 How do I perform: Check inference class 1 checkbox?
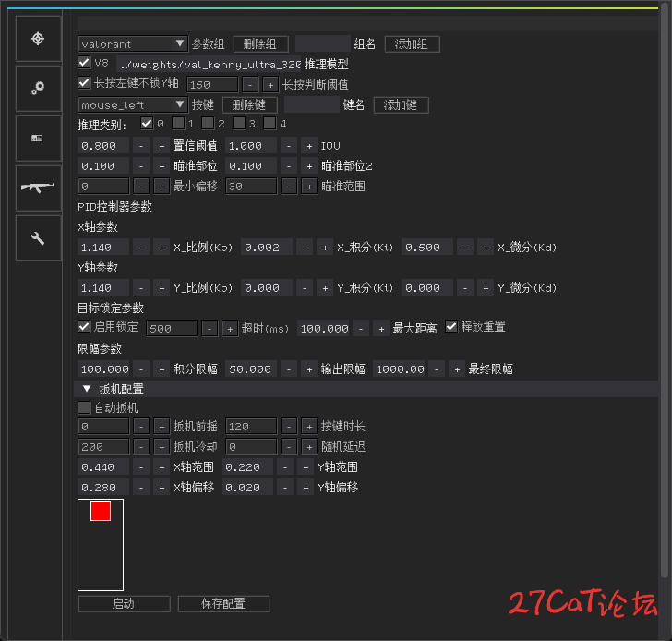pos(177,124)
